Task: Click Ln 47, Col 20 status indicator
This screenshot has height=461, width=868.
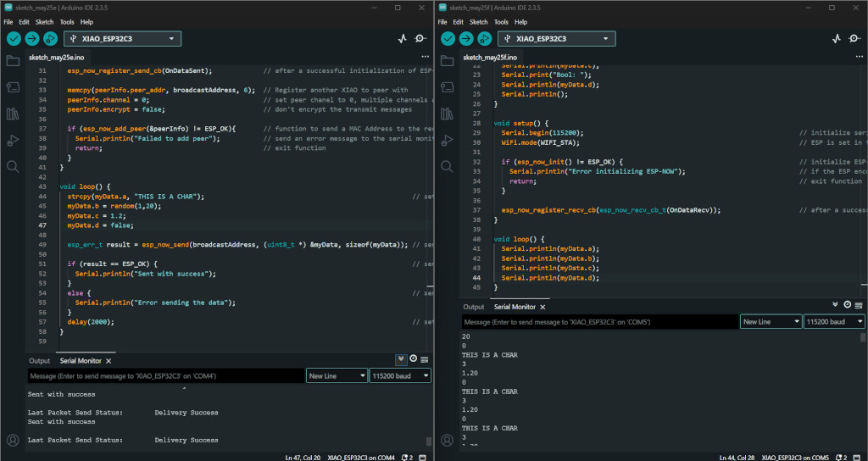Action: 303,458
